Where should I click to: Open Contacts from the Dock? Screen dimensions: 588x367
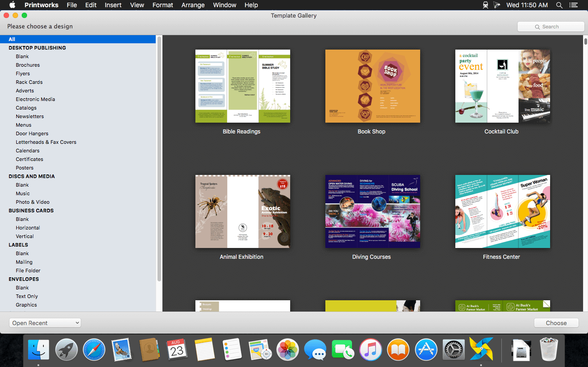click(149, 349)
